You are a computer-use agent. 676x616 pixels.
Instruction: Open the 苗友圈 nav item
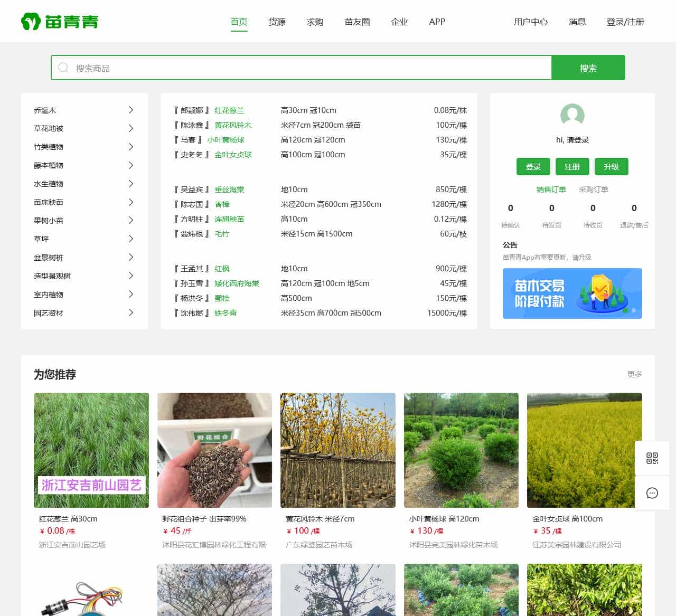pos(357,22)
